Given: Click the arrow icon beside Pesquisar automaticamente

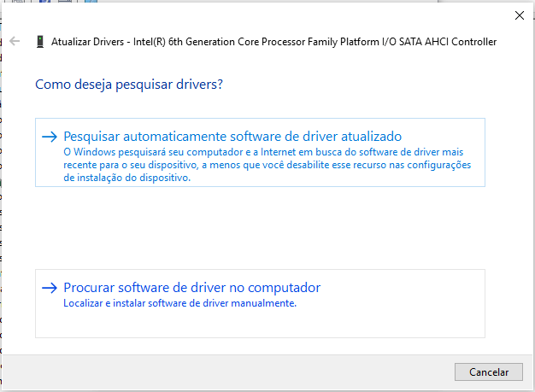Looking at the screenshot, I should coord(50,137).
